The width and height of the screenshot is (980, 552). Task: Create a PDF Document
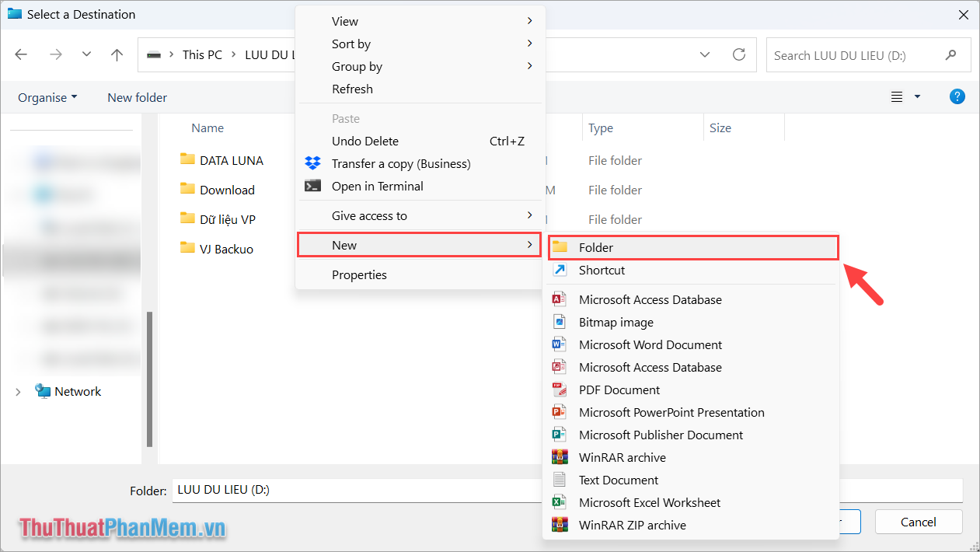pyautogui.click(x=691, y=390)
